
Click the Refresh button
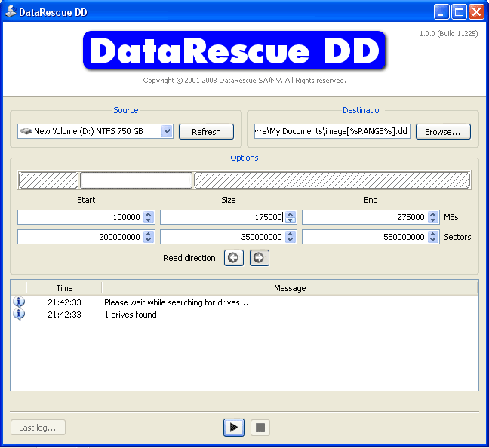pos(206,131)
